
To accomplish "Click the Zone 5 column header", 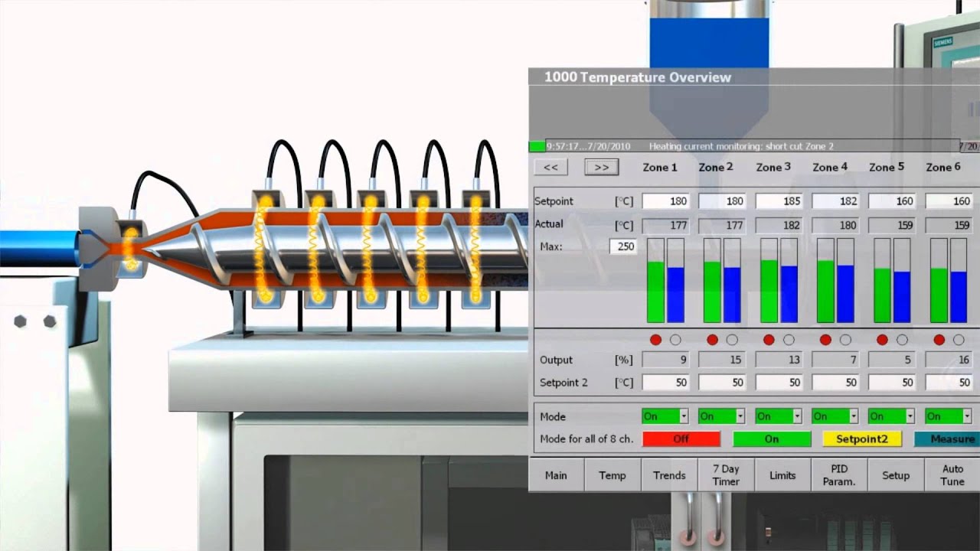I will coord(887,167).
